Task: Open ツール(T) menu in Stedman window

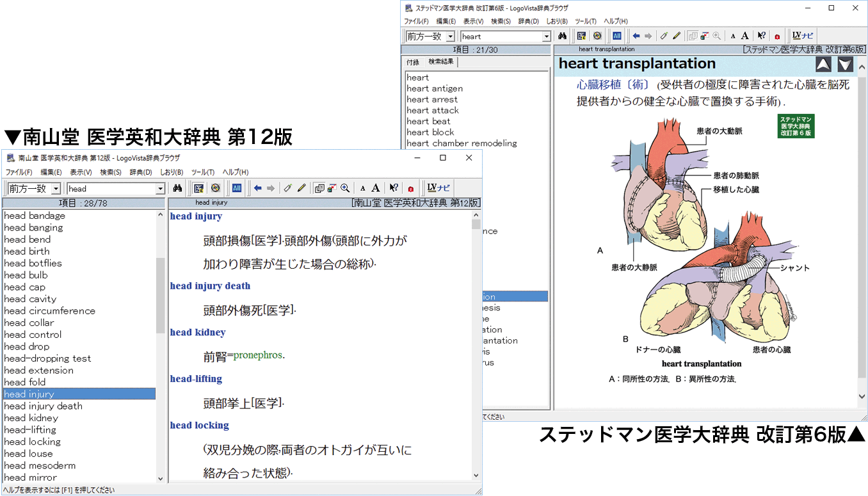Action: click(586, 21)
